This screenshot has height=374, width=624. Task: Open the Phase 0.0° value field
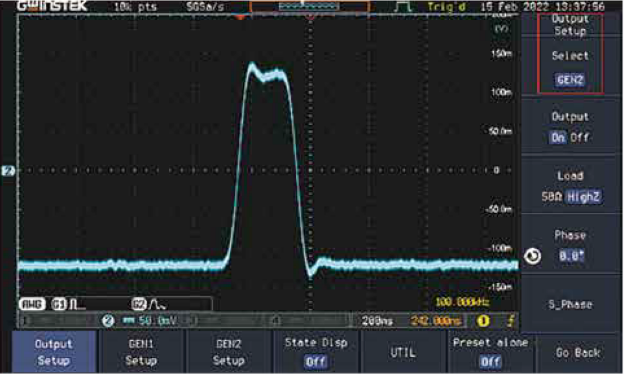click(x=571, y=255)
